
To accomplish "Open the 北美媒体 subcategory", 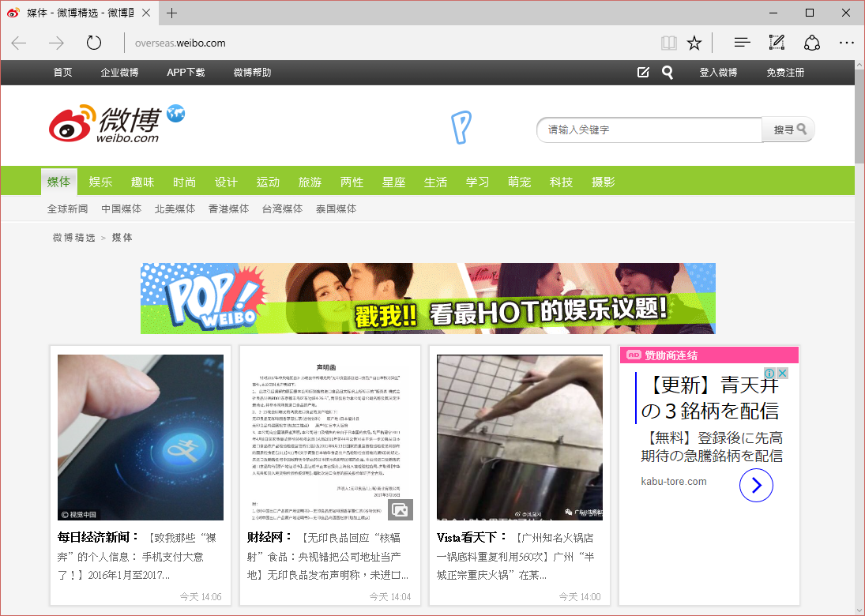I will (x=175, y=209).
